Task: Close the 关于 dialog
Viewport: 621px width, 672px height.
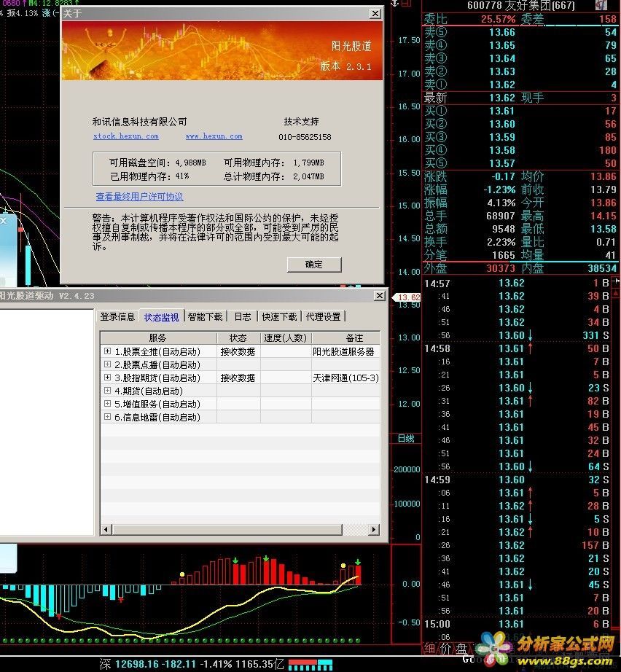Action: [x=375, y=13]
